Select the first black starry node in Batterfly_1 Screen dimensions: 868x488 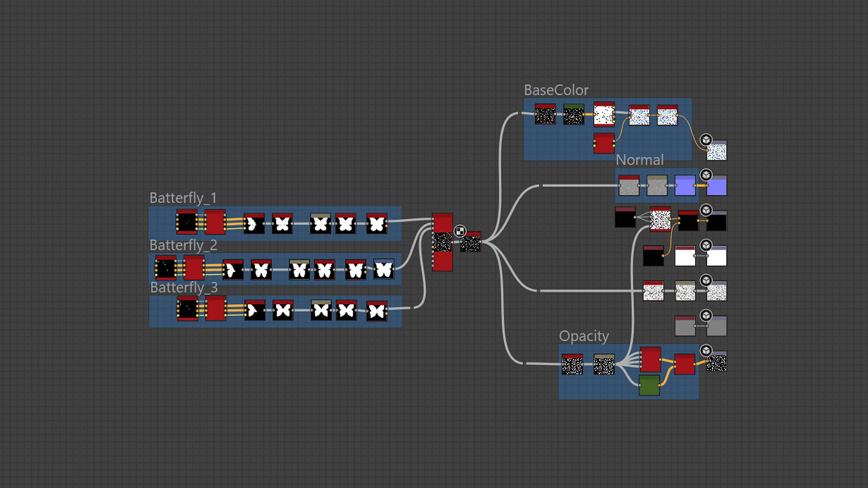(x=187, y=222)
